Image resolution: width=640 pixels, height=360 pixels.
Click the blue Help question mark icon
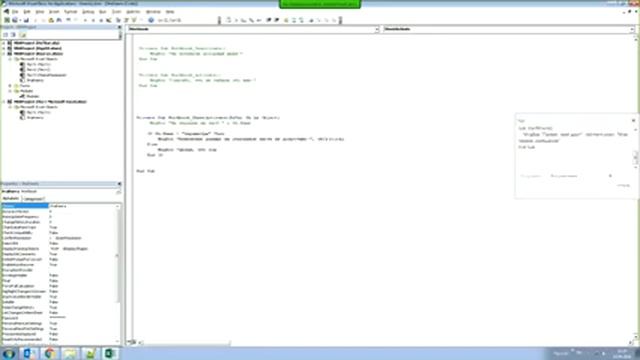151,20
